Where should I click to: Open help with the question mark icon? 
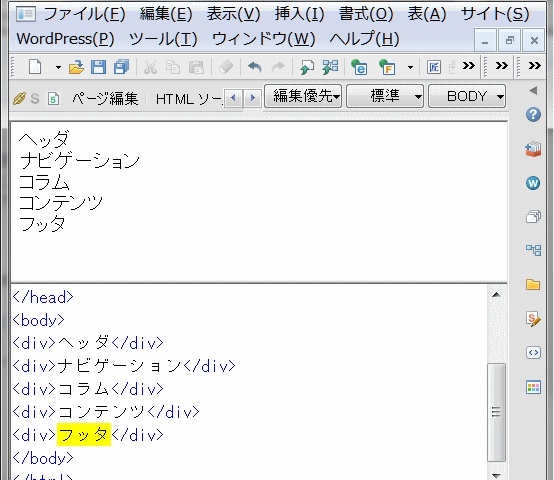(x=533, y=114)
